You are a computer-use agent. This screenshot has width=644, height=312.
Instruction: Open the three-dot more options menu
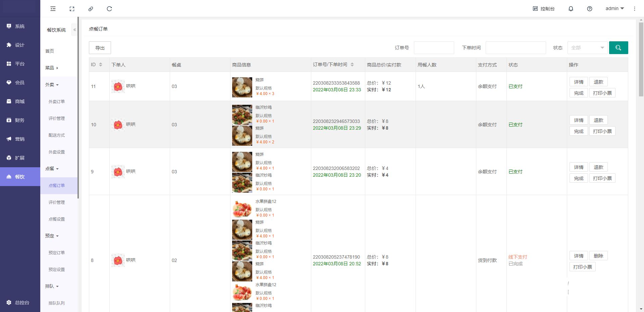pos(634,9)
